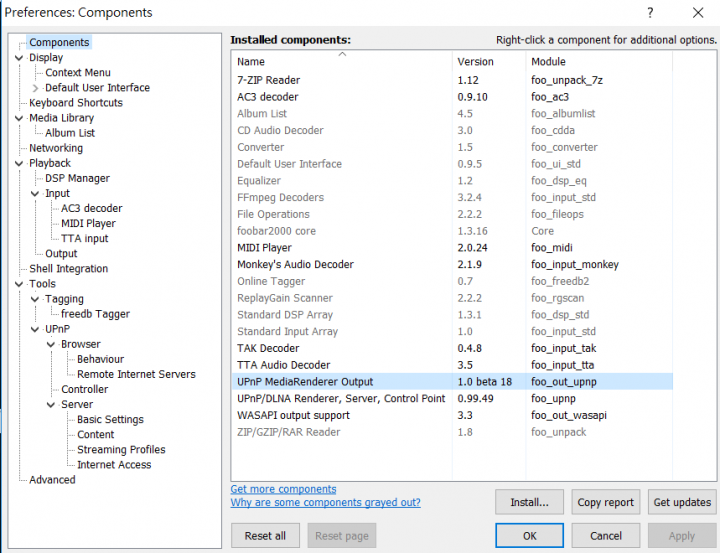The height and width of the screenshot is (553, 720).
Task: Select the Converter component row
Action: click(452, 147)
